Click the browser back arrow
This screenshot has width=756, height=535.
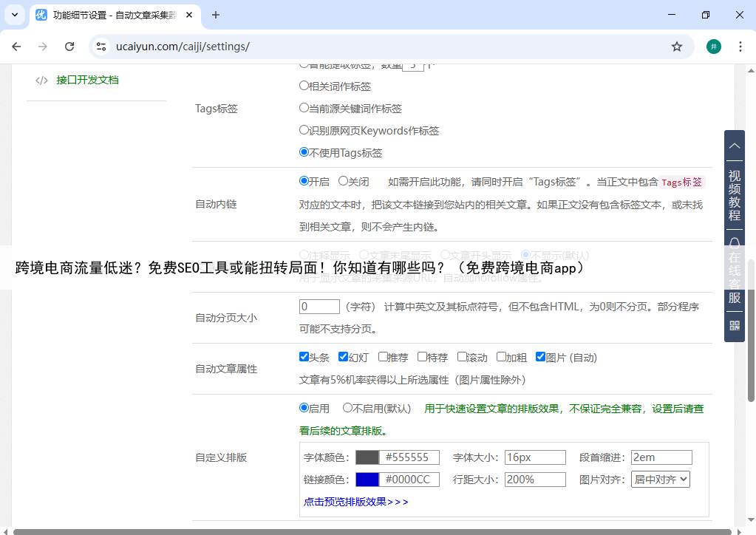pos(16,47)
